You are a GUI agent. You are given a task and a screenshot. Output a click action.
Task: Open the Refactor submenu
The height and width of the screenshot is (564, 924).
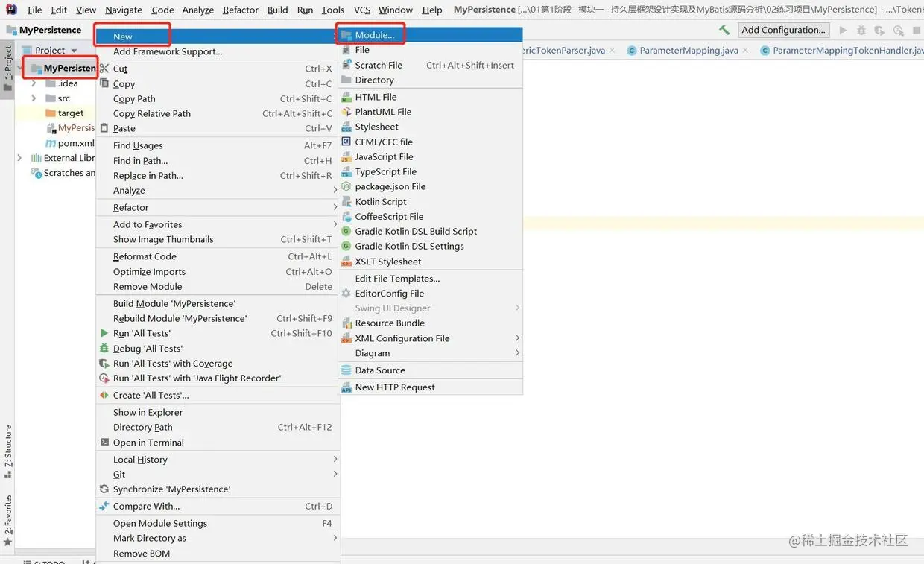(218, 207)
